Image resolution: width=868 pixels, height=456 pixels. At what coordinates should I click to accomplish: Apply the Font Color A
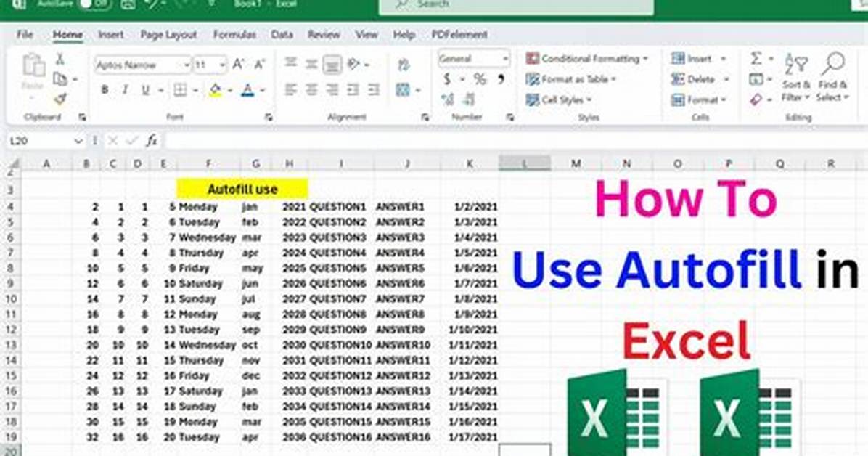247,90
